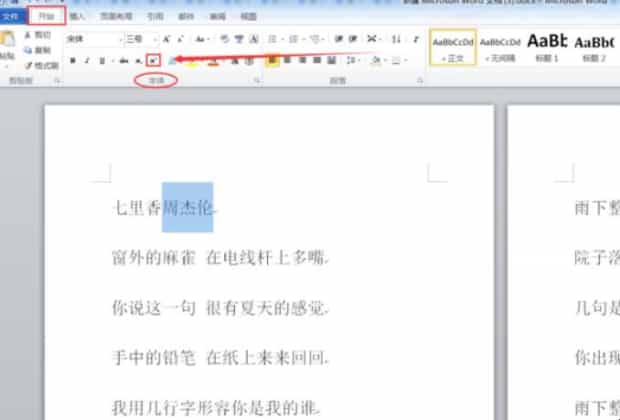Screen dimensions: 620x420
Task: Open the Phonetic Guide tool
Action: (239, 39)
